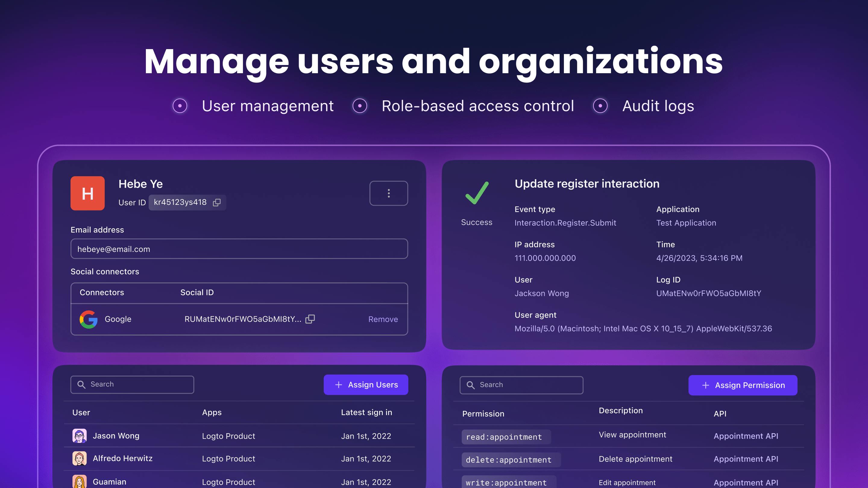This screenshot has width=868, height=488.
Task: Click the User column header
Action: pos(81,413)
